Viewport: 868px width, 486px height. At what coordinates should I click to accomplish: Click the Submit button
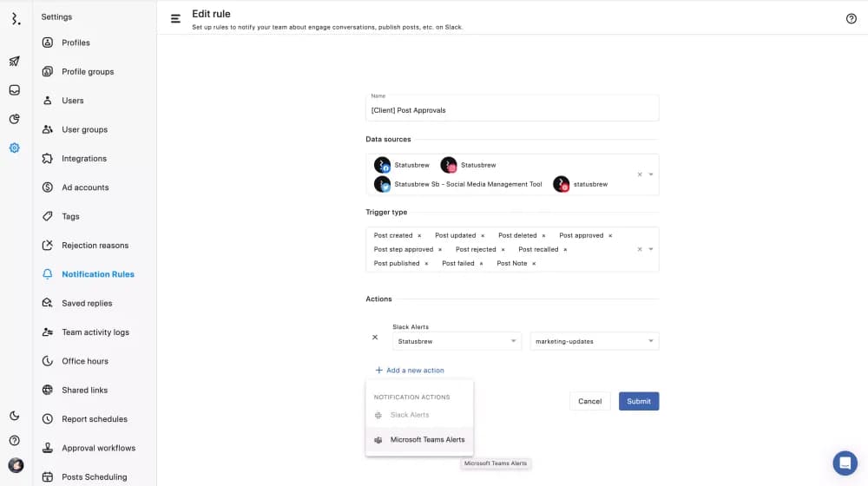638,401
